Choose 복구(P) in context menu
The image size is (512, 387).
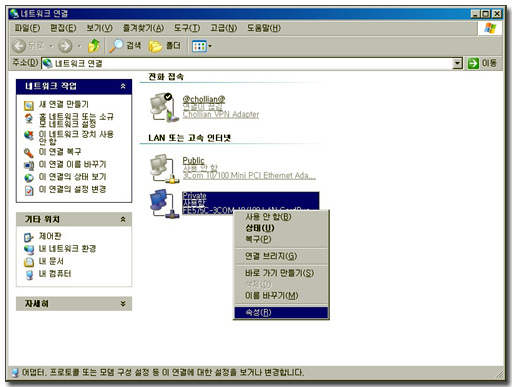281,239
